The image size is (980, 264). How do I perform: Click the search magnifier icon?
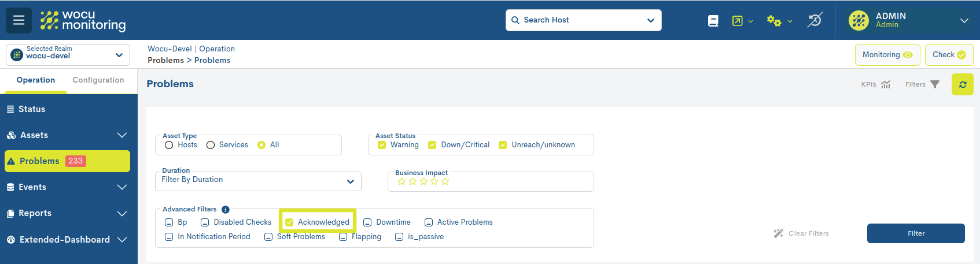coord(515,20)
